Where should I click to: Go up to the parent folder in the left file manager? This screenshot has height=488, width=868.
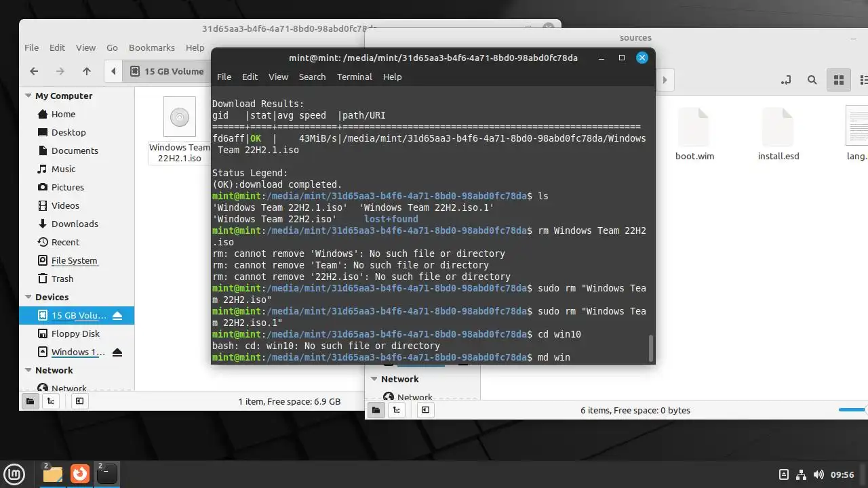click(x=87, y=71)
